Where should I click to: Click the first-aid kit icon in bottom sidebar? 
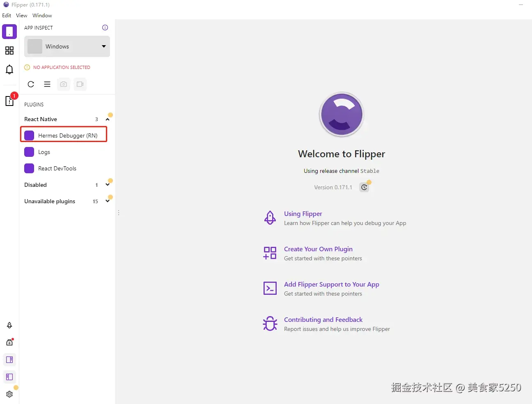(x=9, y=342)
